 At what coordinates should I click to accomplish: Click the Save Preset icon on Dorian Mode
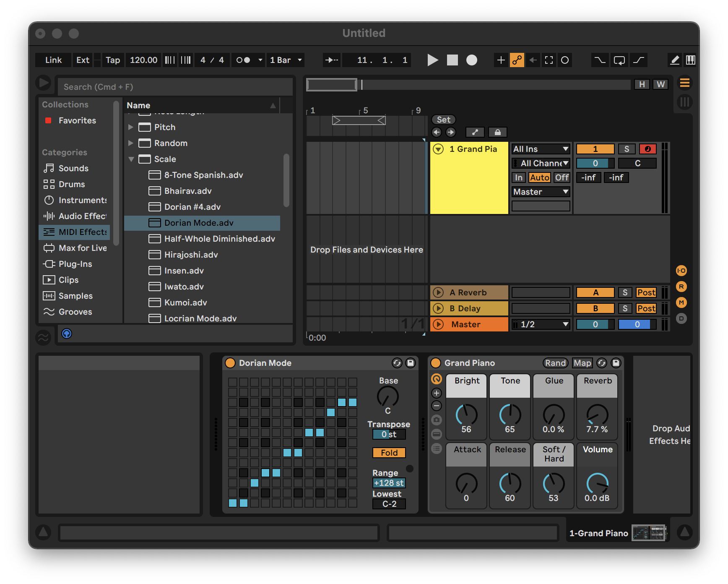click(411, 363)
